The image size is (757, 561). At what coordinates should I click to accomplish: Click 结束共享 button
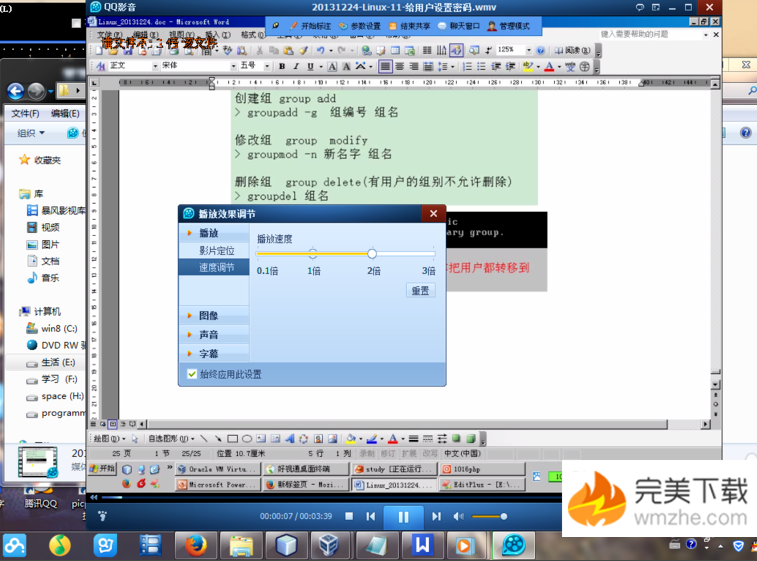coord(409,26)
